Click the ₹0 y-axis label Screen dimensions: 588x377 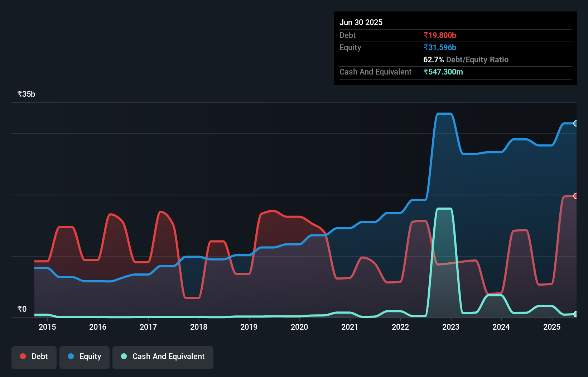[x=22, y=309]
